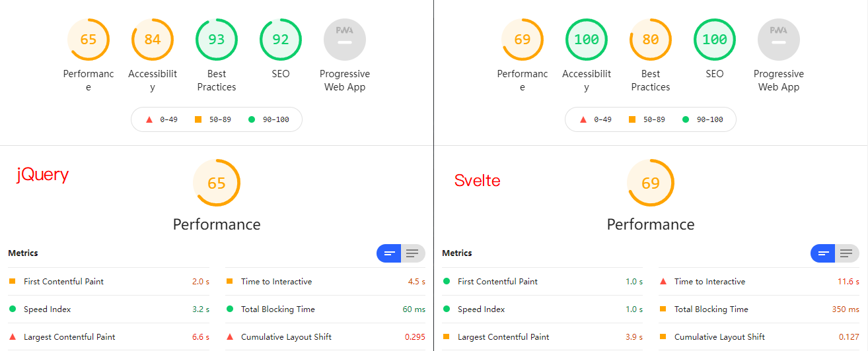Switch jQuery metrics to expanded view toggle
This screenshot has width=868, height=351.
click(x=413, y=253)
